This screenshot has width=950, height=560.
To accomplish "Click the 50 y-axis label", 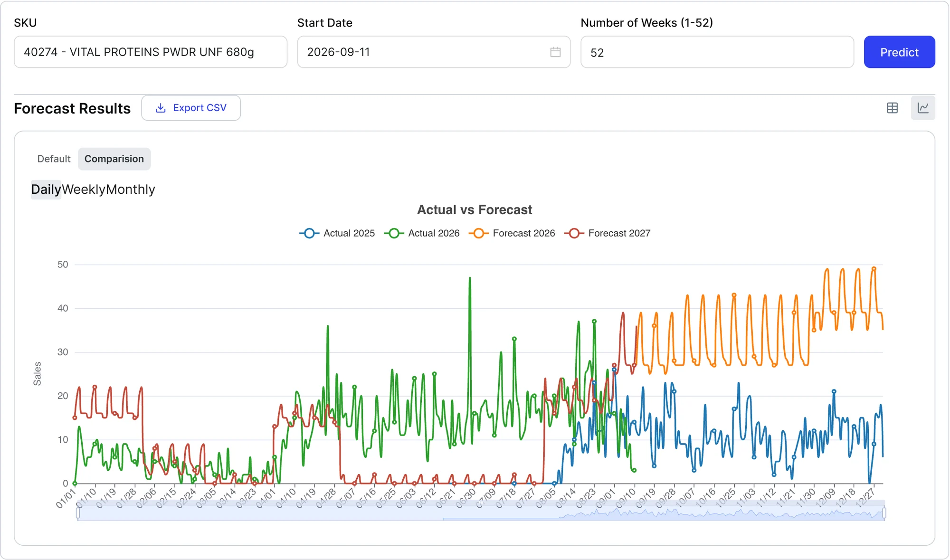I will point(63,265).
